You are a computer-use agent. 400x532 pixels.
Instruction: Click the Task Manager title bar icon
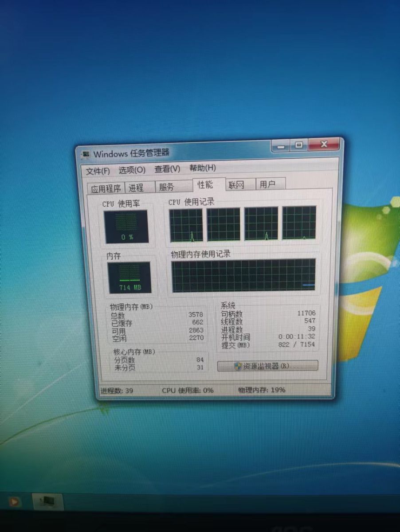tap(85, 154)
